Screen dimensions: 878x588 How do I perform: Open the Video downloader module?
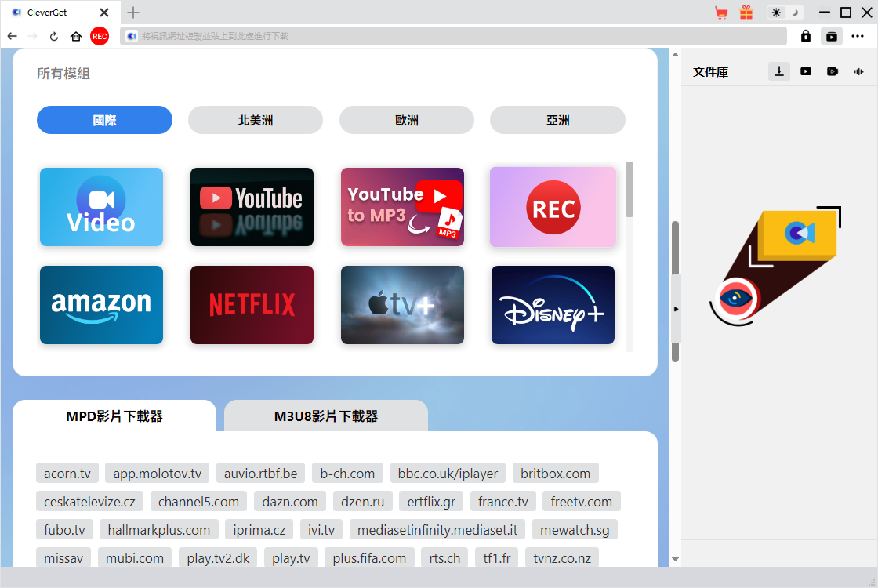point(101,207)
